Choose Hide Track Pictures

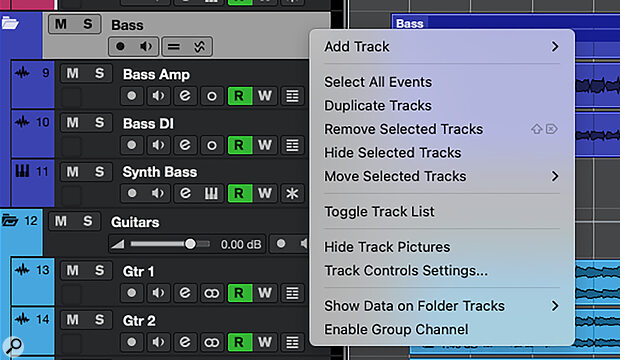point(442,247)
